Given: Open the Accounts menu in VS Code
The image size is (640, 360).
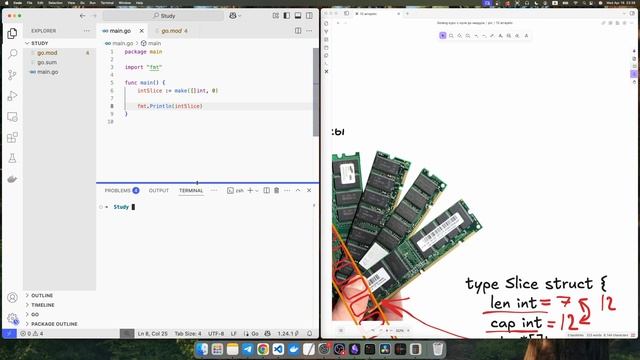Looking at the screenshot, I should (x=12, y=298).
